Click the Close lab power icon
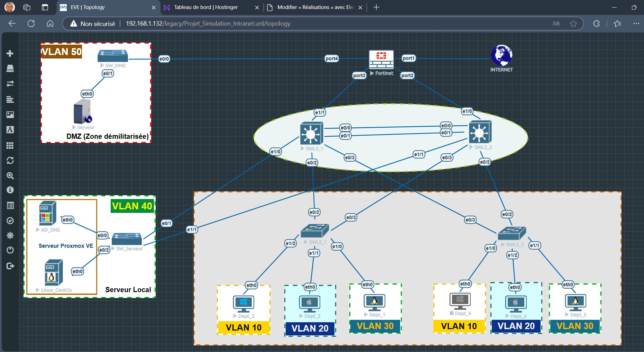 (10, 250)
